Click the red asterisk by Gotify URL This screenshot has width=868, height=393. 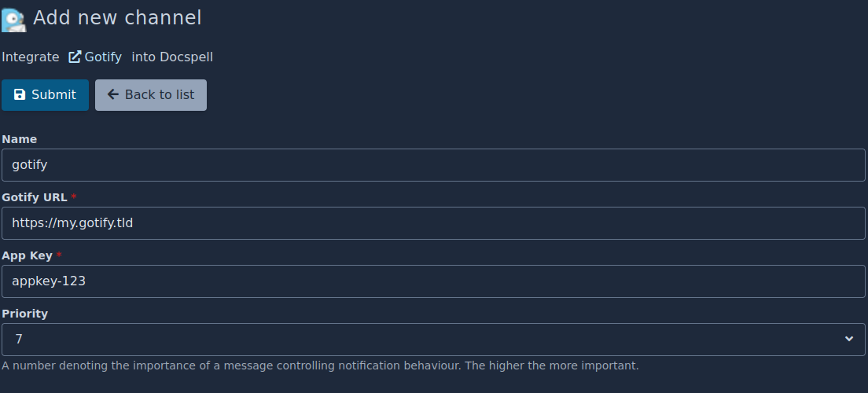pyautogui.click(x=74, y=197)
